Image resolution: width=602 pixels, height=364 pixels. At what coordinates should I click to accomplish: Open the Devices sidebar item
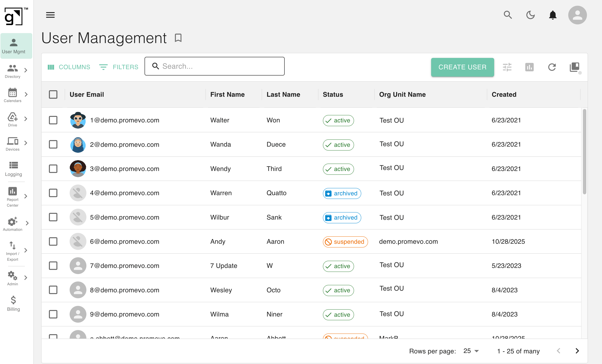click(13, 144)
